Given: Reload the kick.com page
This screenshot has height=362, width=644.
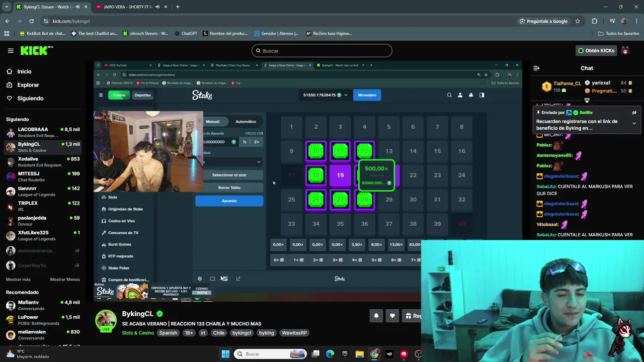Looking at the screenshot, I should coord(31,21).
